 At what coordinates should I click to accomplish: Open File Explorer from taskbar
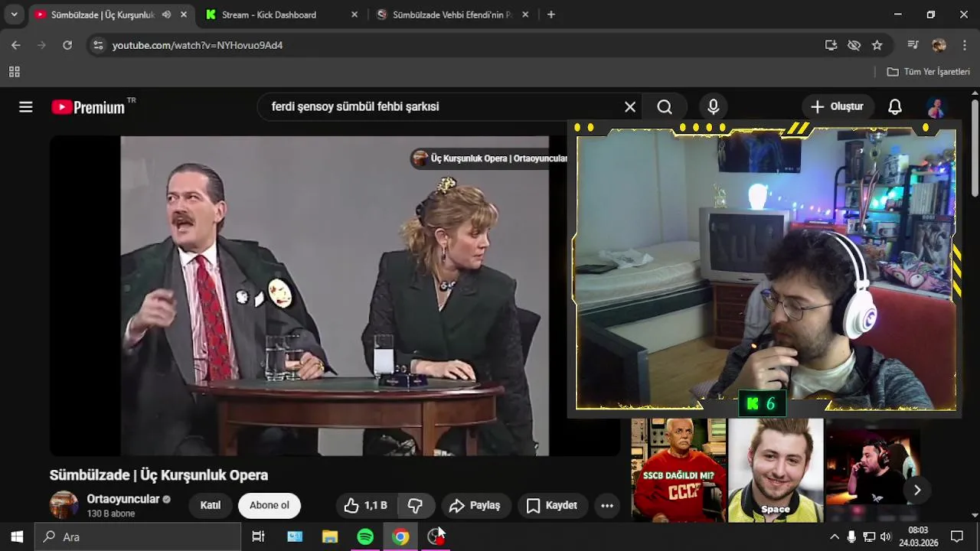(x=330, y=536)
